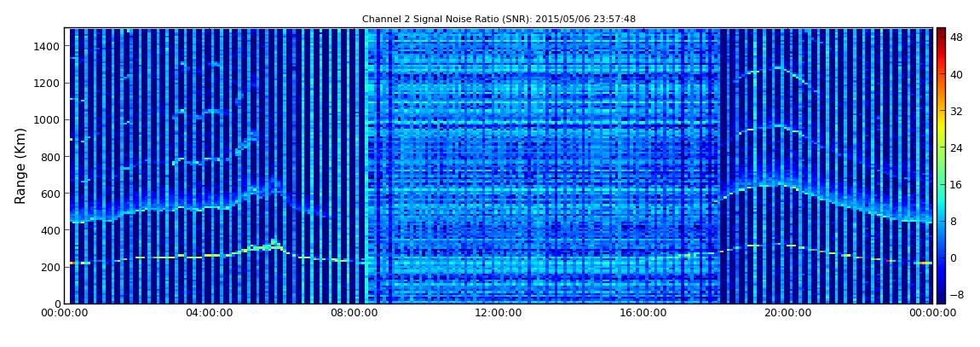Click the 600 range tick label
Screen dimensions: 980x347
click(x=51, y=194)
